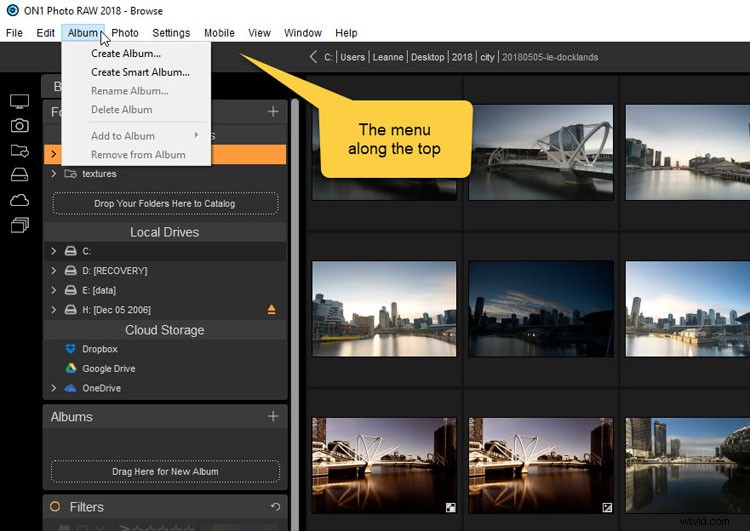Navigate to city in the breadcrumb path
Viewport: 750px width, 531px height.
(x=487, y=57)
